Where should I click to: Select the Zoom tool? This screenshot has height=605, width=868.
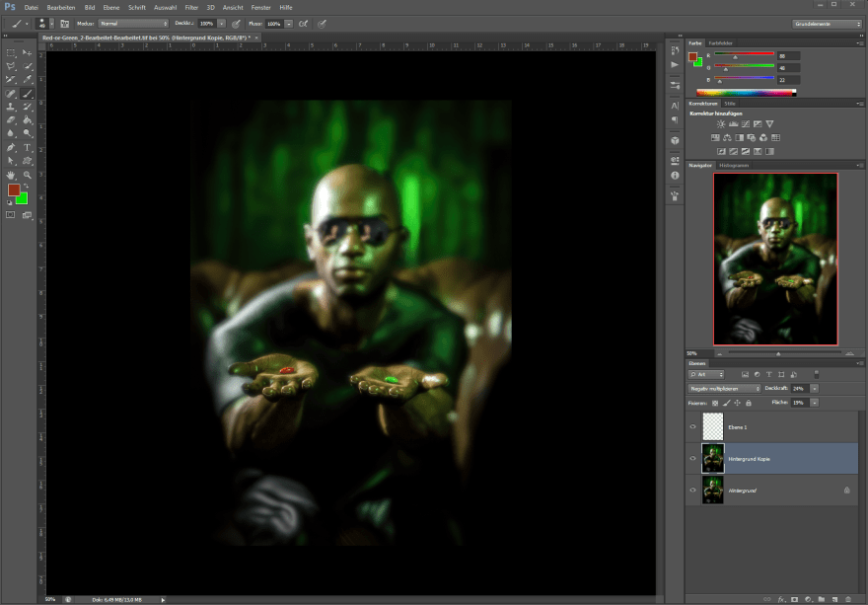coord(28,175)
